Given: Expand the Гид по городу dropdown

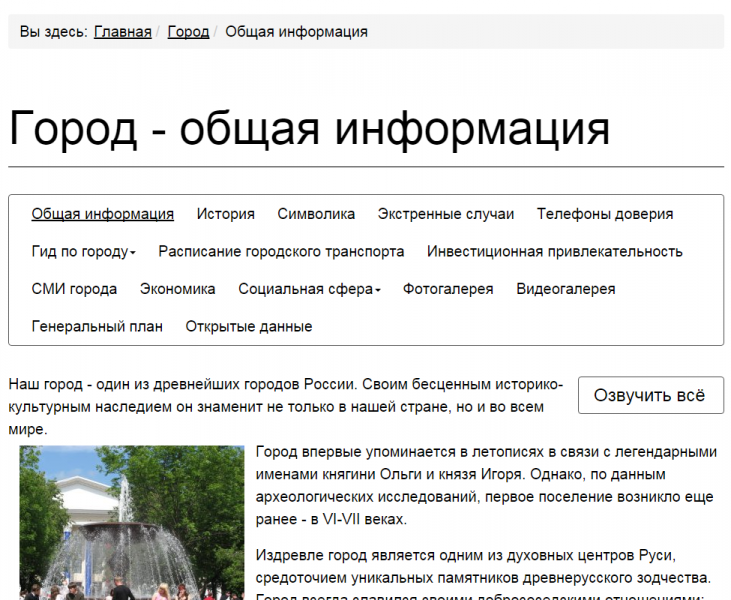Looking at the screenshot, I should point(83,252).
